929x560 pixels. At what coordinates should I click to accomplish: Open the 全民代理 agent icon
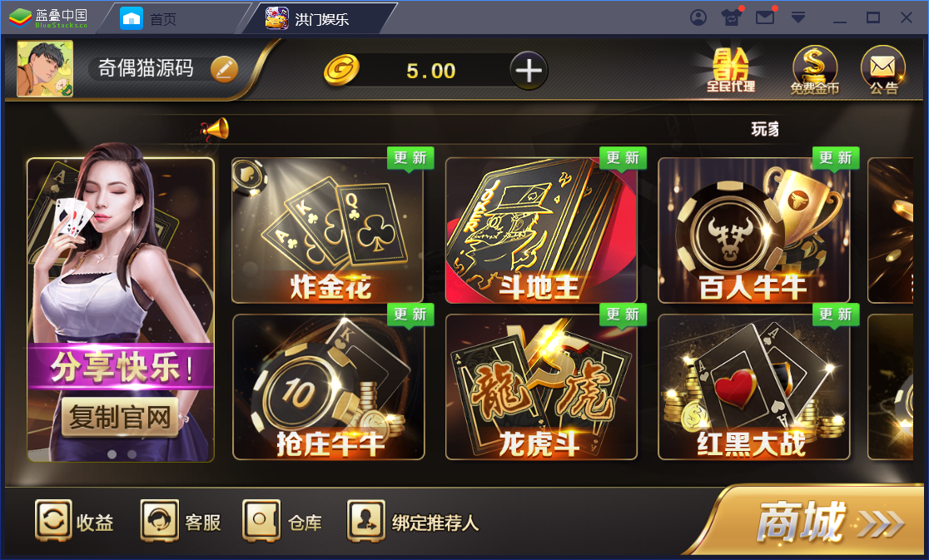click(731, 71)
